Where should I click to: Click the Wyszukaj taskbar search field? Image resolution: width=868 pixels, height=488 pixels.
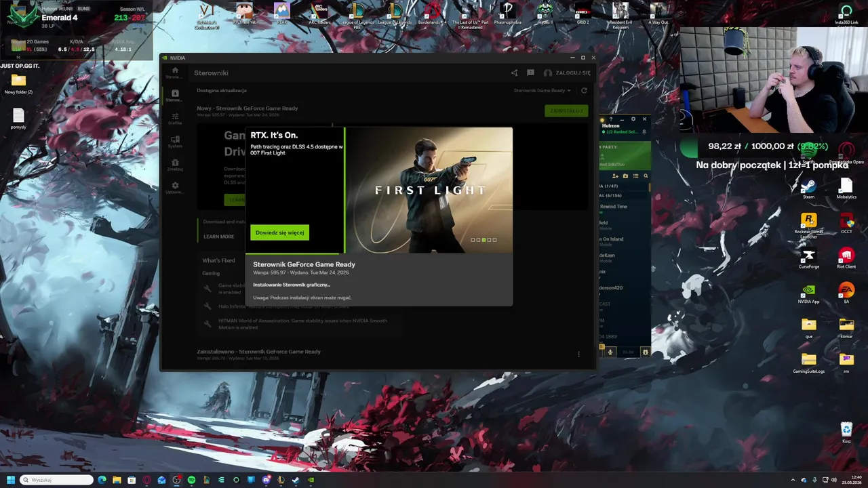(56, 480)
